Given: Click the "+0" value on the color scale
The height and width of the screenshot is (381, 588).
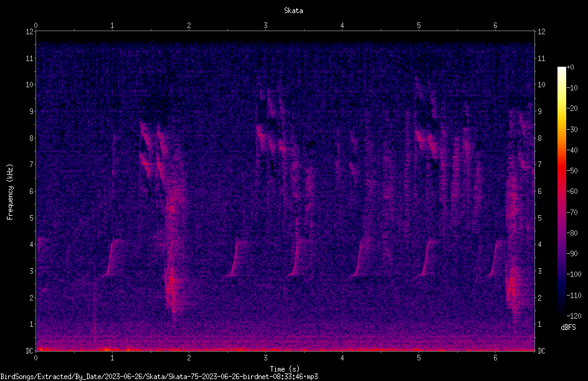Looking at the screenshot, I should coord(570,67).
